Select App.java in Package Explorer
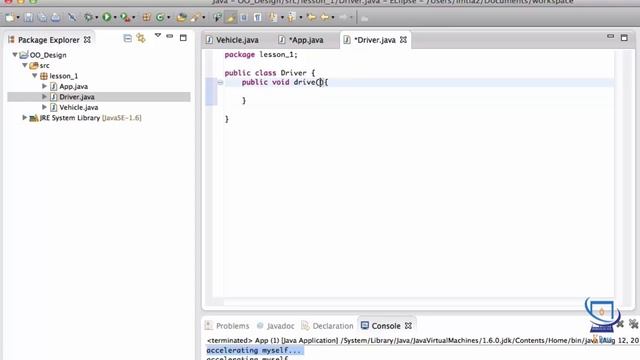 click(x=73, y=87)
